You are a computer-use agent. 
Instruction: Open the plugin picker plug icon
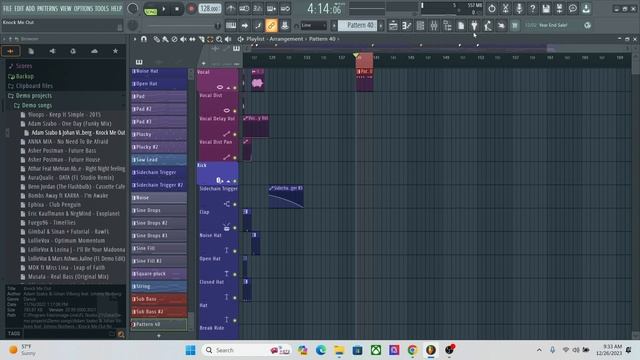pos(474,26)
